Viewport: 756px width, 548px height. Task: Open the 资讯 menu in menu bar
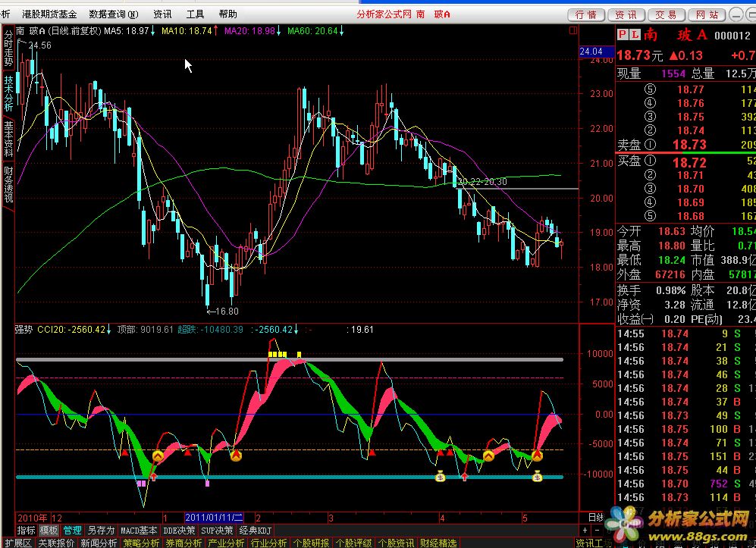pos(162,14)
